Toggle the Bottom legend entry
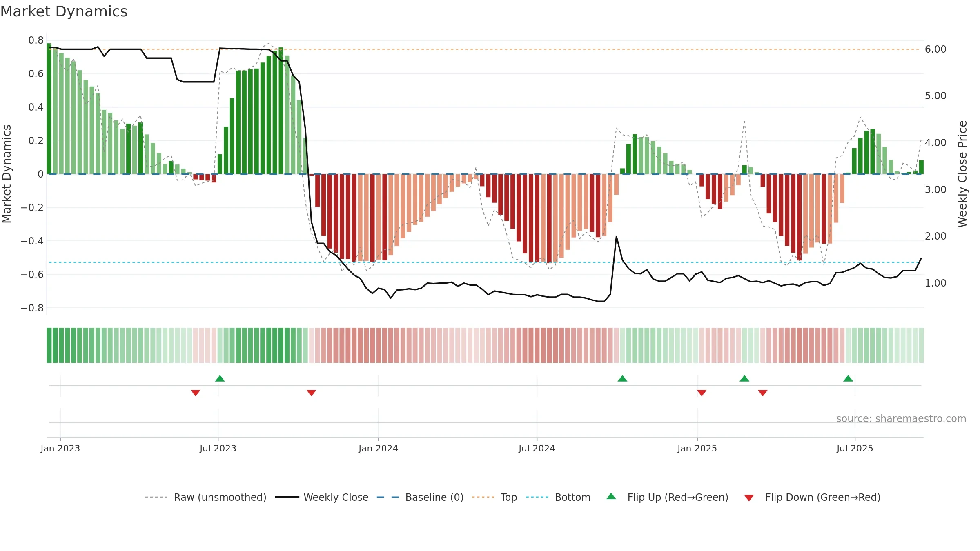The image size is (980, 551). (558, 497)
